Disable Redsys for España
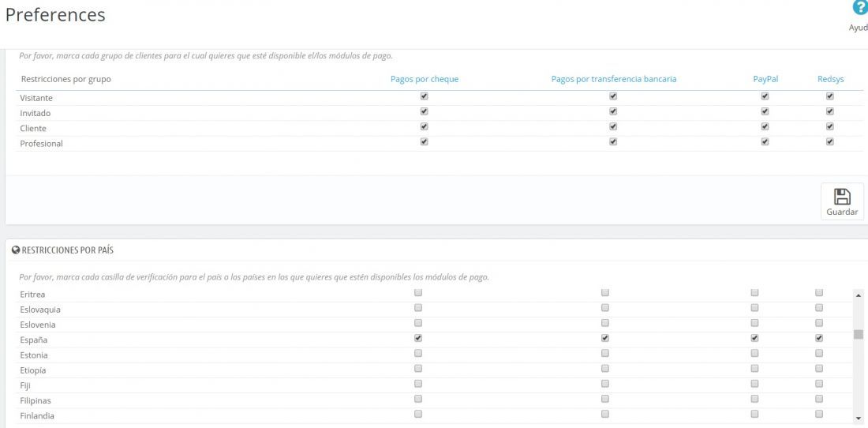Viewport: 868px width, 428px height. point(819,338)
